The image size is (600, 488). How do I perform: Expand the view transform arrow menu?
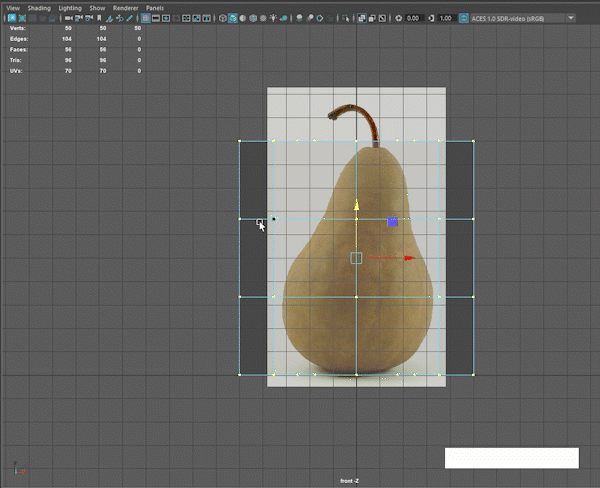[x=571, y=18]
